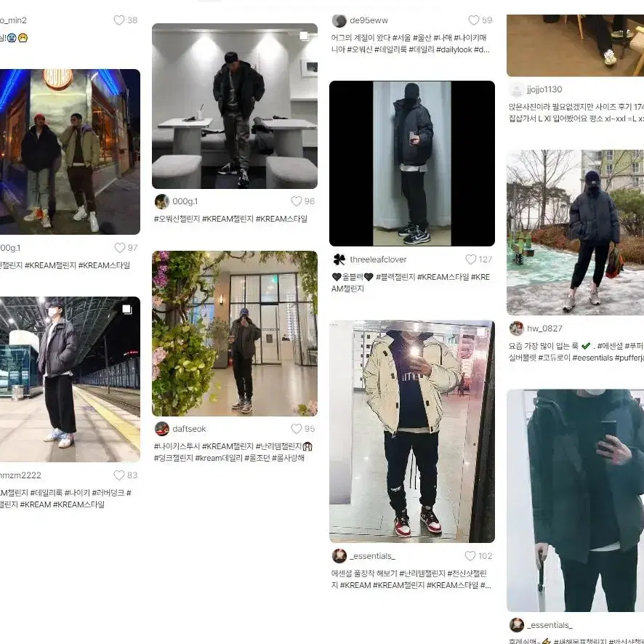Viewport: 644px width, 644px height.
Task: Open the multi-photo indicator on cafe photo
Action: (x=304, y=36)
